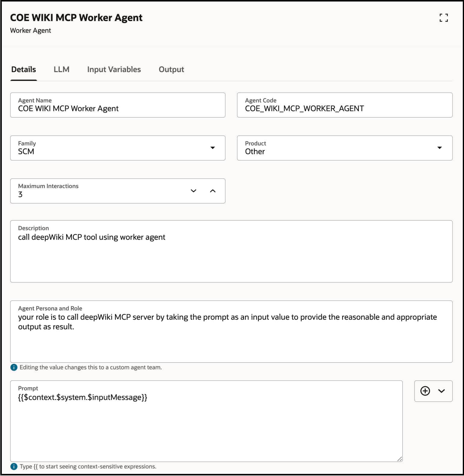
Task: Click the Agent Name input field
Action: click(117, 108)
